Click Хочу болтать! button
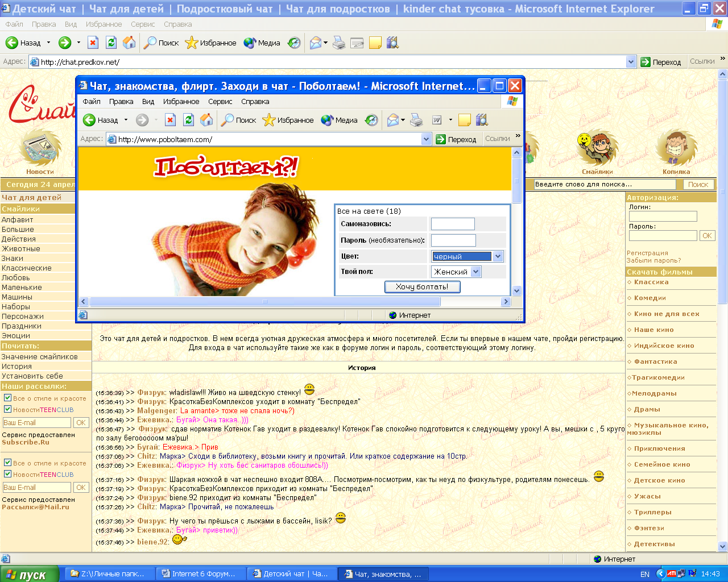728x582 pixels. [x=423, y=286]
